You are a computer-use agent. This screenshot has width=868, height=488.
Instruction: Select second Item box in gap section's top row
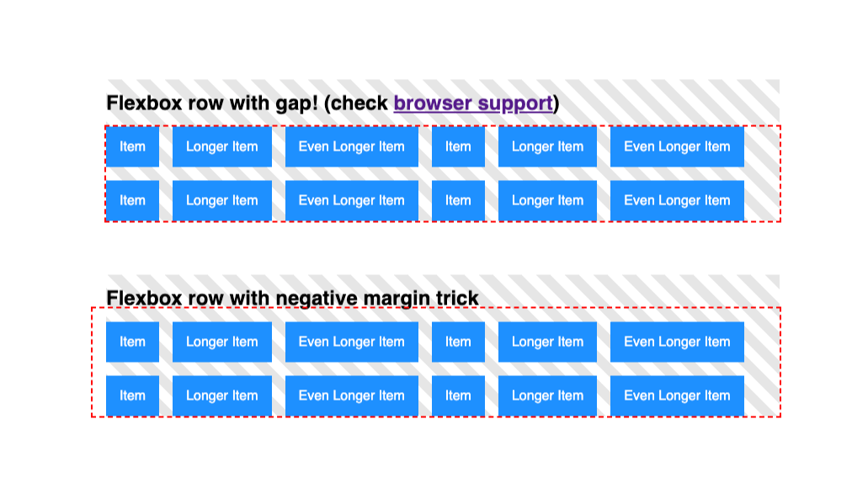(458, 146)
